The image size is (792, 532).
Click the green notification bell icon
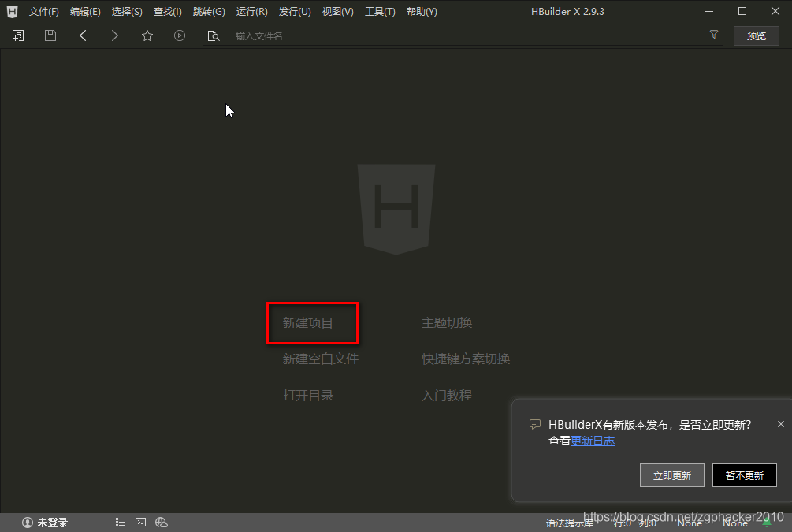click(767, 523)
